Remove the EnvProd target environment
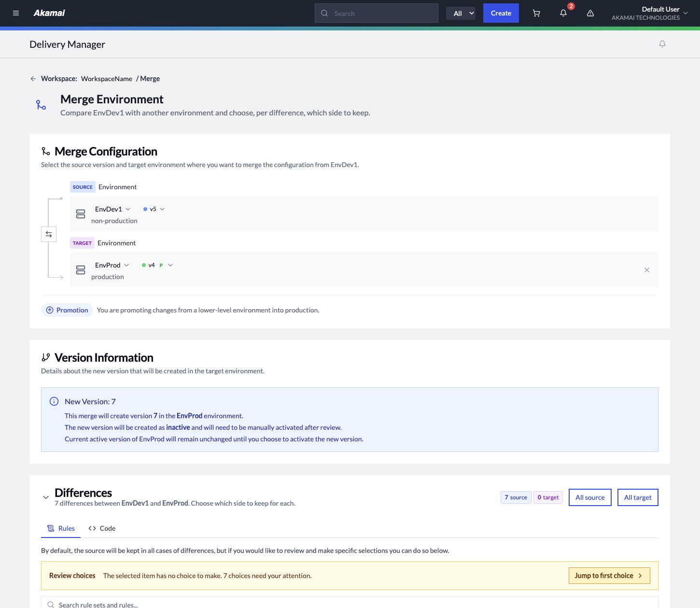This screenshot has height=608, width=700. [x=647, y=270]
